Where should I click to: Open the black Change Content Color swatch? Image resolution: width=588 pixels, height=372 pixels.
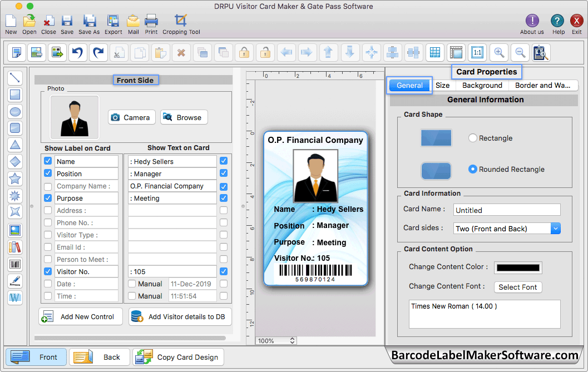click(518, 267)
